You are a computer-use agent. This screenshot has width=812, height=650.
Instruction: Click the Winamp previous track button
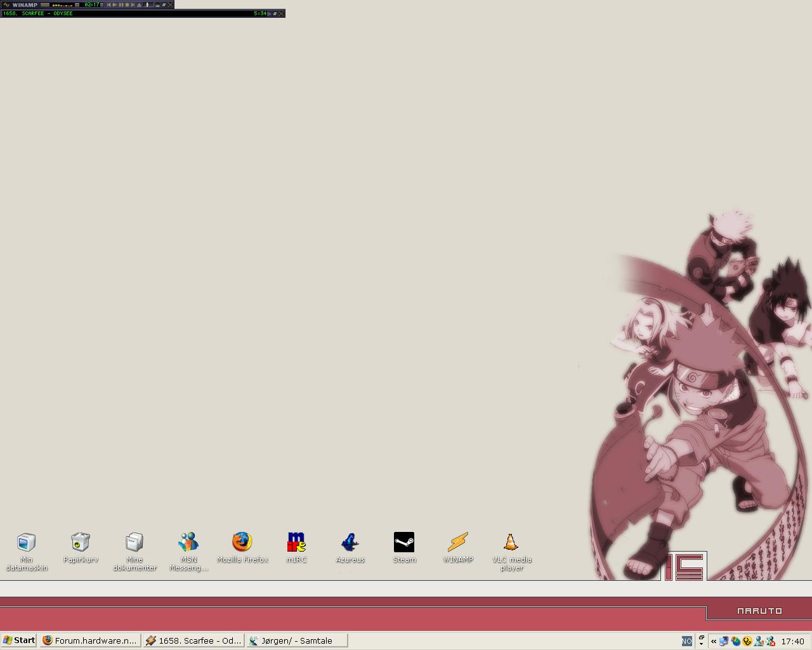[x=109, y=4]
